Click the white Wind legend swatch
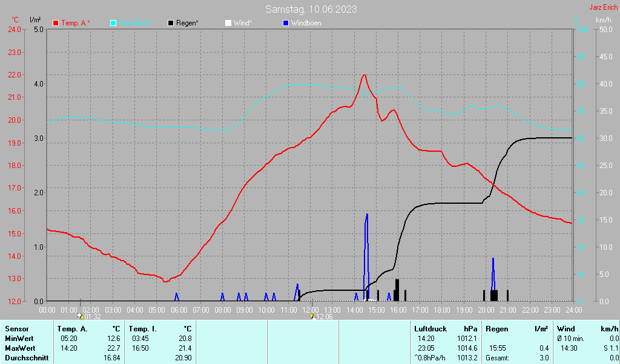The height and width of the screenshot is (364, 620). [x=228, y=24]
